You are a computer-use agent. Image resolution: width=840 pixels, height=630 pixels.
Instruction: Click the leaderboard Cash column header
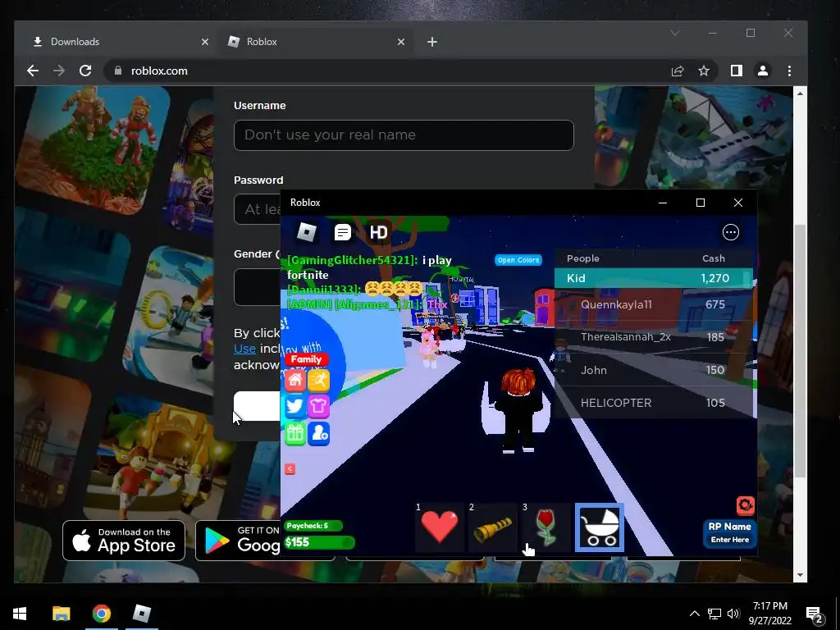click(713, 258)
